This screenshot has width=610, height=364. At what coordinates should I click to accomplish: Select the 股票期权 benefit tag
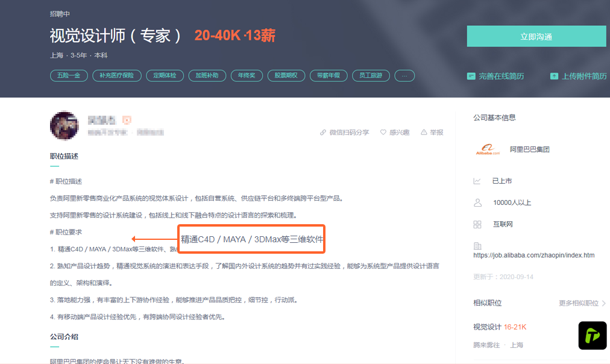click(x=286, y=75)
